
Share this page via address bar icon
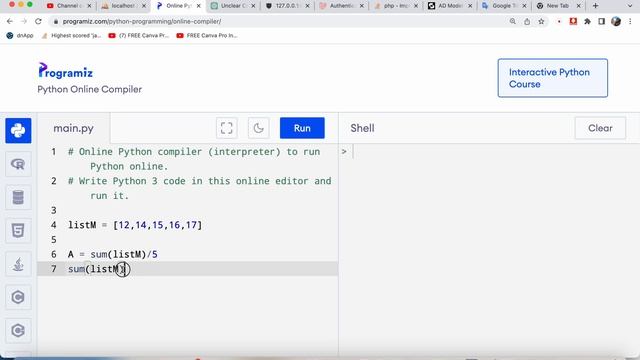click(527, 21)
